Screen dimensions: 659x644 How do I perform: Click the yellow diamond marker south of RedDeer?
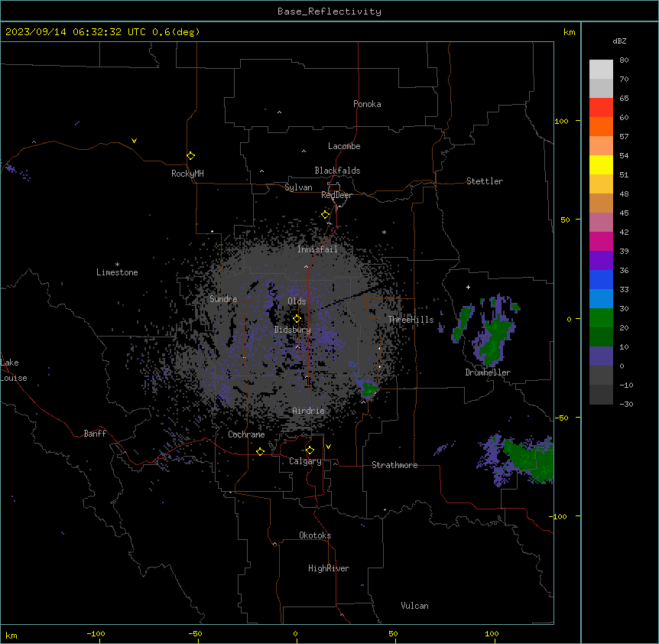[x=326, y=215]
